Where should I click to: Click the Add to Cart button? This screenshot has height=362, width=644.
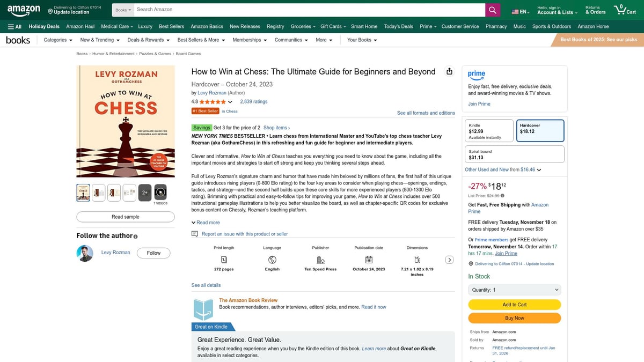click(x=514, y=304)
